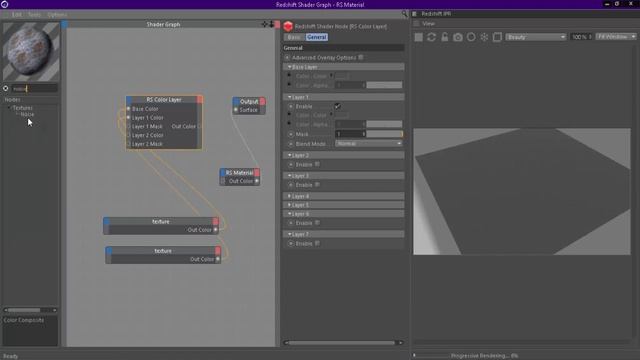The height and width of the screenshot is (360, 640).
Task: Open the Fit Window dropdown in IPR
Action: pyautogui.click(x=616, y=37)
